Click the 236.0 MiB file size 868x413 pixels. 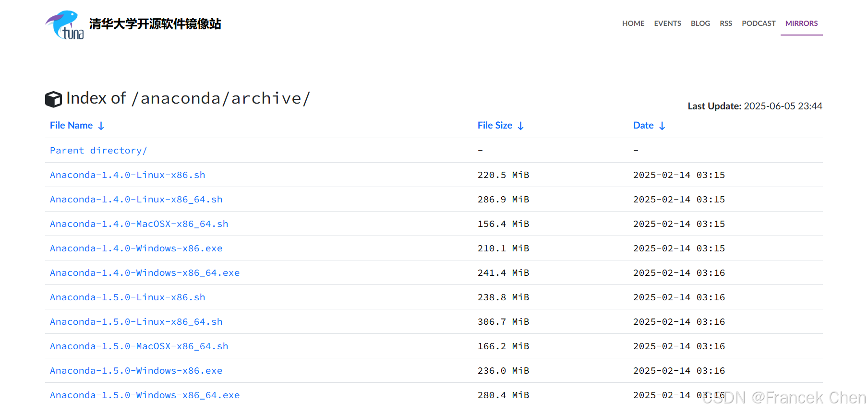coord(503,371)
